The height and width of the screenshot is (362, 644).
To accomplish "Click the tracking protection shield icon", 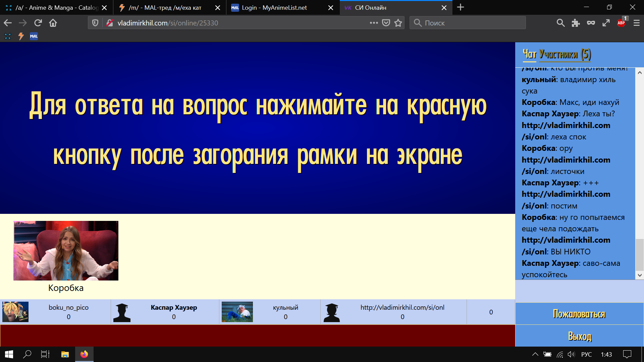I will tap(95, 23).
